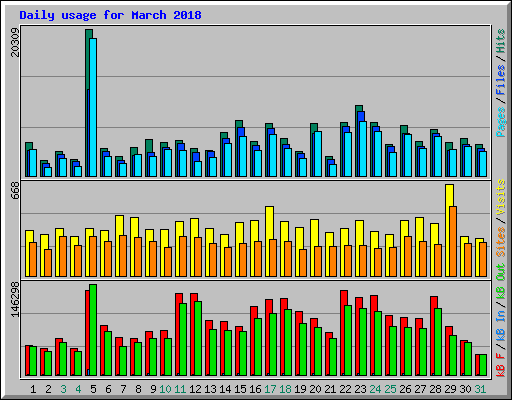This screenshot has width=512, height=400.
Task: Click the day 27 axis label
Action: pos(420,389)
